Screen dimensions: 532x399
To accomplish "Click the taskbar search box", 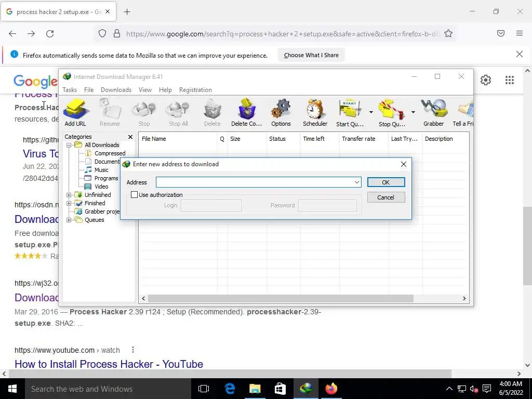I will pos(108,389).
